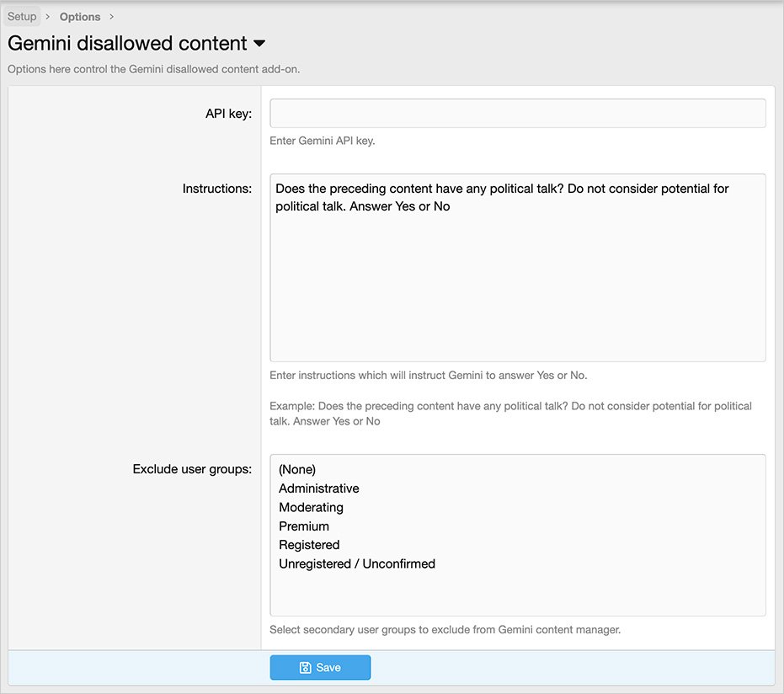Choose Administrative user group to exclude
The width and height of the screenshot is (784, 694).
point(318,488)
